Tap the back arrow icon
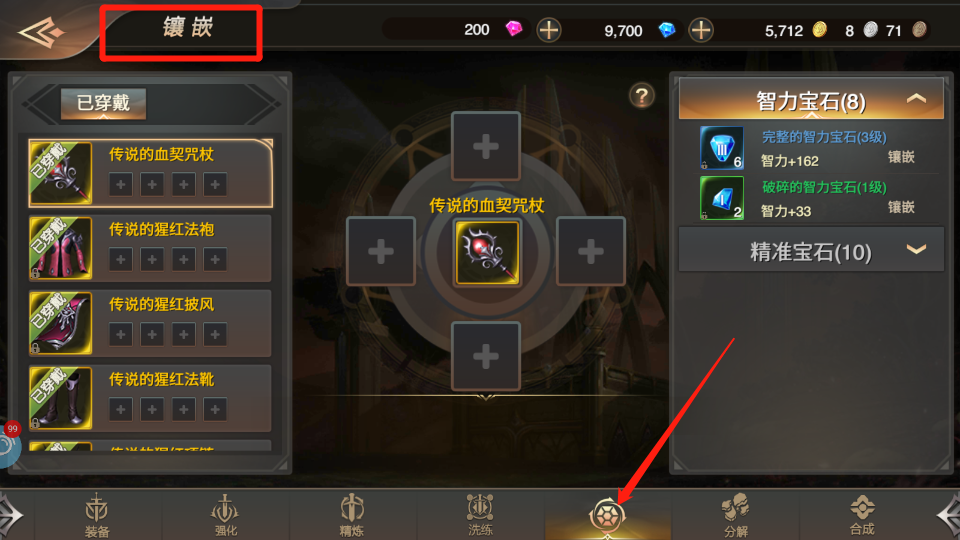 click(41, 32)
